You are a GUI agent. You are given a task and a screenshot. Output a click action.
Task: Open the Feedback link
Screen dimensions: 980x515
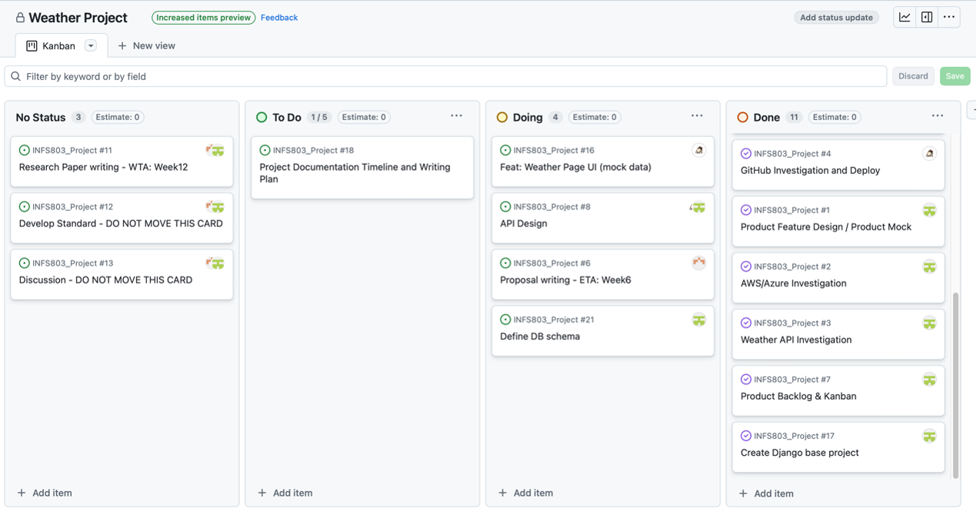pyautogui.click(x=279, y=18)
